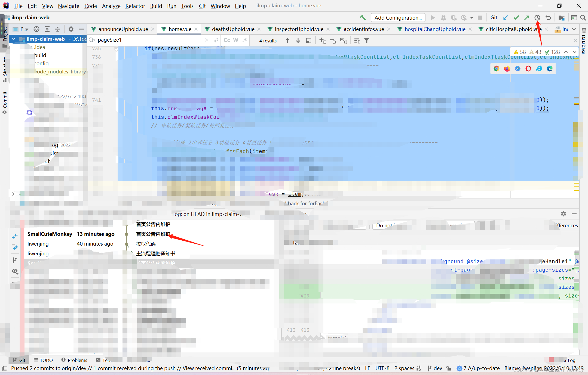Click the Git Update Project arrow
The height and width of the screenshot is (375, 588).
point(506,18)
